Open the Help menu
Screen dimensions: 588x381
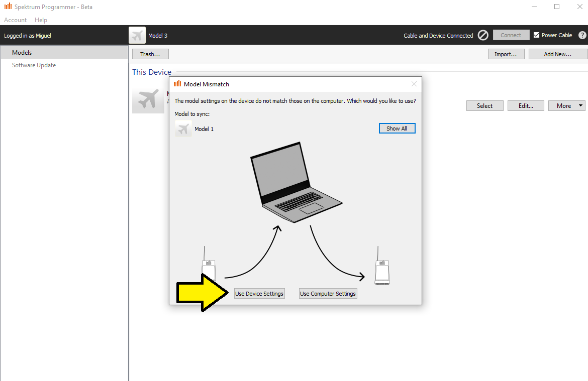(41, 20)
